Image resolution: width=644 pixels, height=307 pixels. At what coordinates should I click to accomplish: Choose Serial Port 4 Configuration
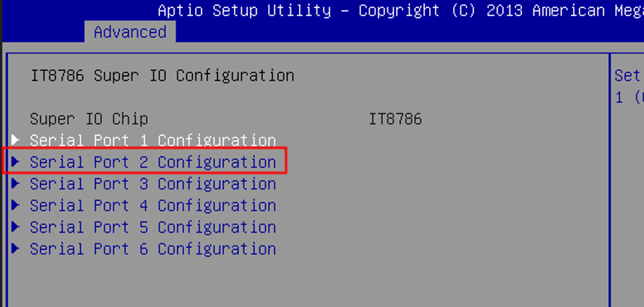(153, 205)
